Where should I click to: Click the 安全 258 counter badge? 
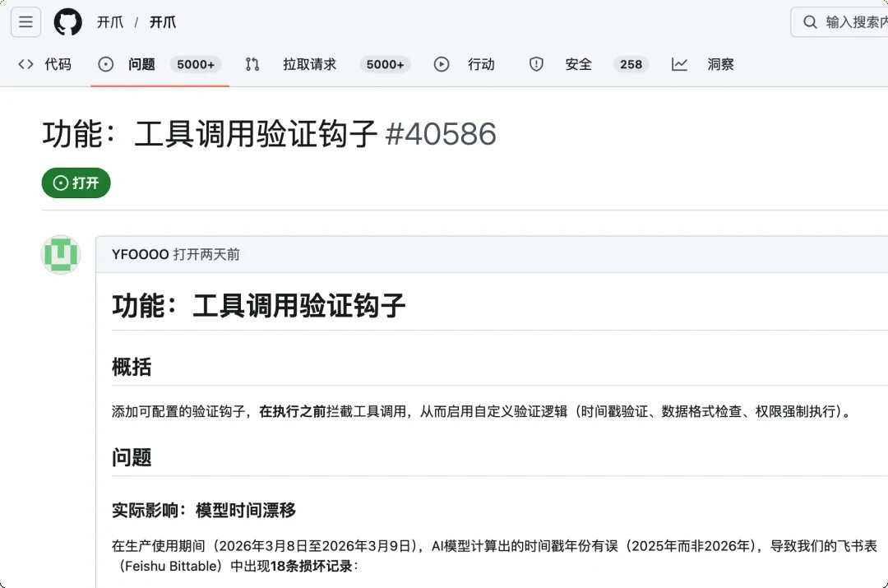click(631, 63)
